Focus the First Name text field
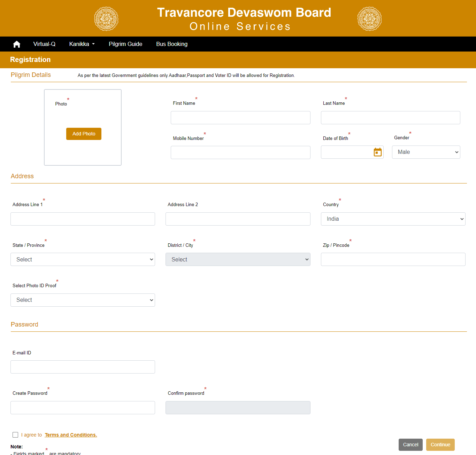Image resolution: width=476 pixels, height=455 pixels. pos(240,118)
